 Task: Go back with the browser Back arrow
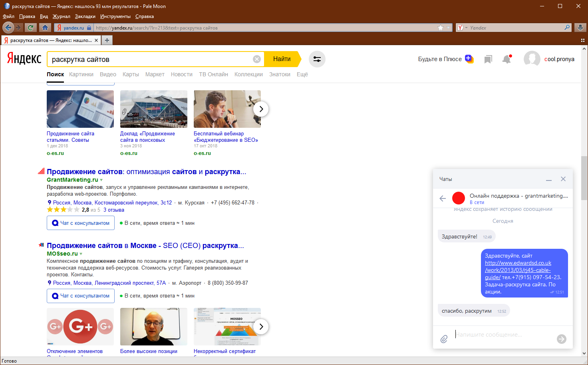click(x=8, y=28)
